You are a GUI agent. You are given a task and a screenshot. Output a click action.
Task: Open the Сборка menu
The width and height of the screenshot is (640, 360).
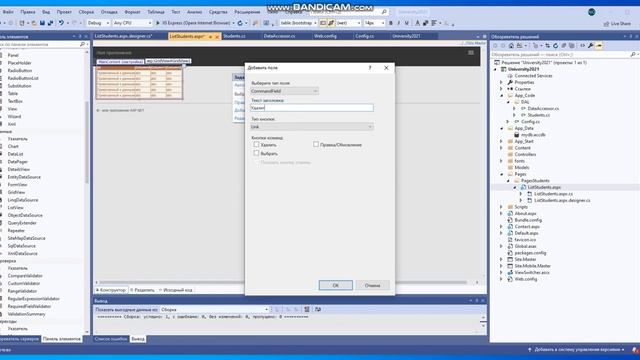[x=86, y=12]
